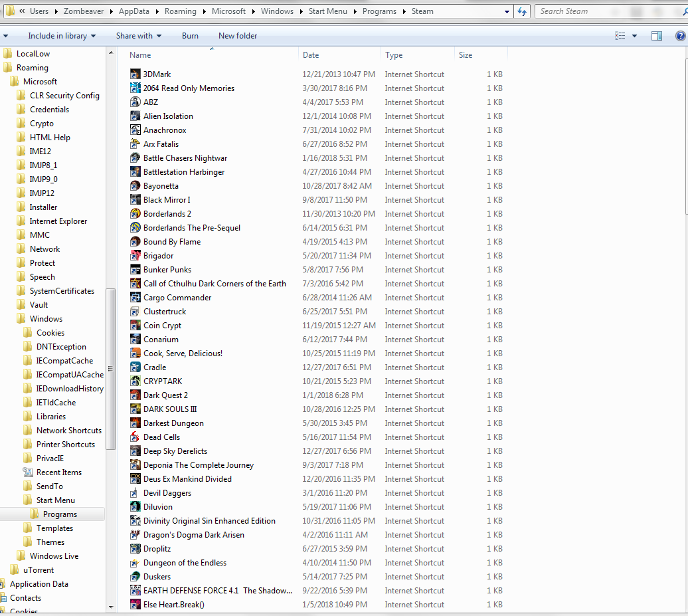Select the uTorrent folder in tree

[x=39, y=570]
